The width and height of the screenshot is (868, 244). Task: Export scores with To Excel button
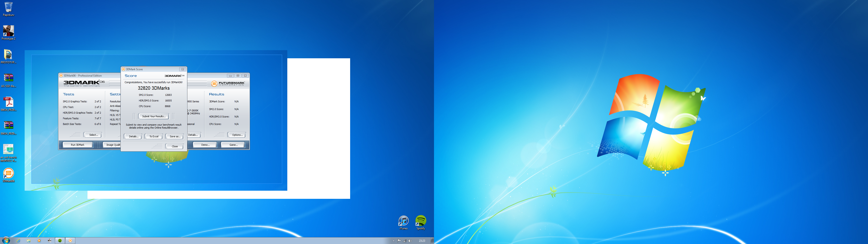point(154,136)
